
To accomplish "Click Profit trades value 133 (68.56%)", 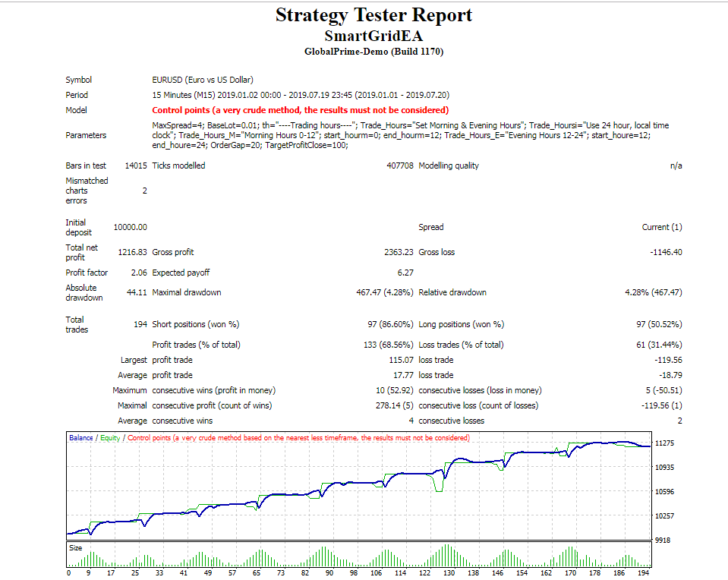I will (x=388, y=345).
